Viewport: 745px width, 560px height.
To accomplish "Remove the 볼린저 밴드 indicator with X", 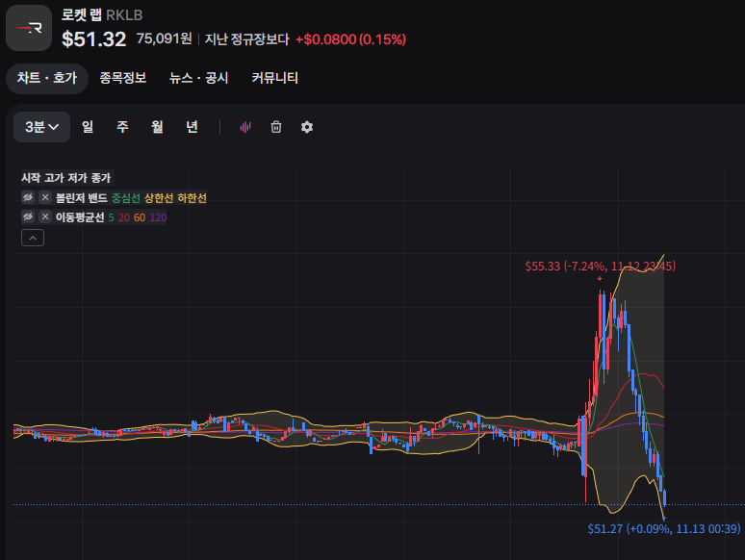I will coord(44,197).
